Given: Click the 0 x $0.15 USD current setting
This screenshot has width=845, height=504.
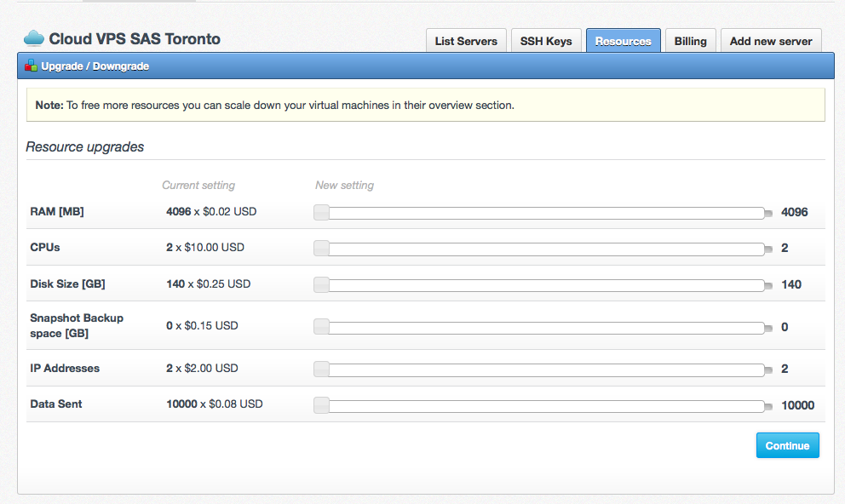Looking at the screenshot, I should pyautogui.click(x=202, y=325).
